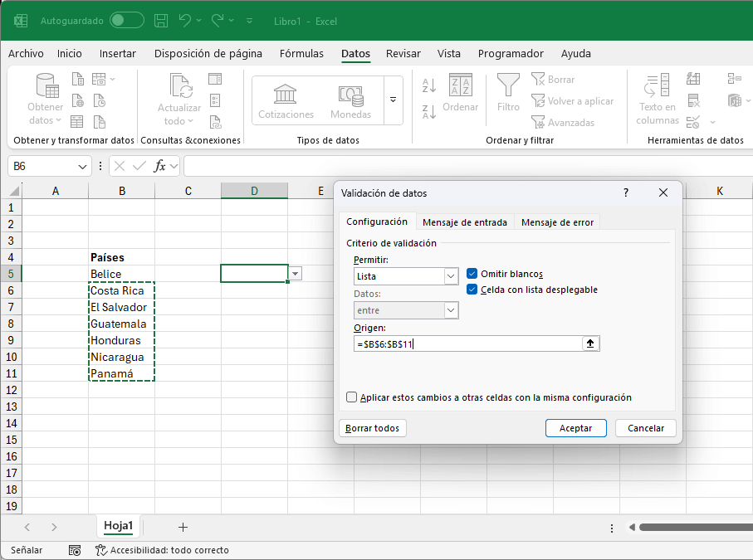
Task: Click the horizontal scroll left arrow
Action: [x=632, y=528]
